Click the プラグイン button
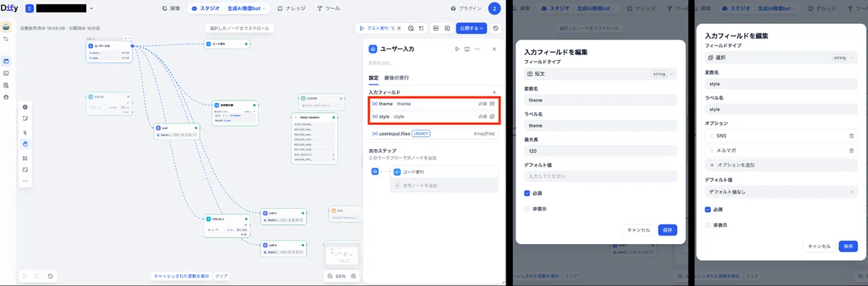This screenshot has height=286, width=868. (465, 9)
